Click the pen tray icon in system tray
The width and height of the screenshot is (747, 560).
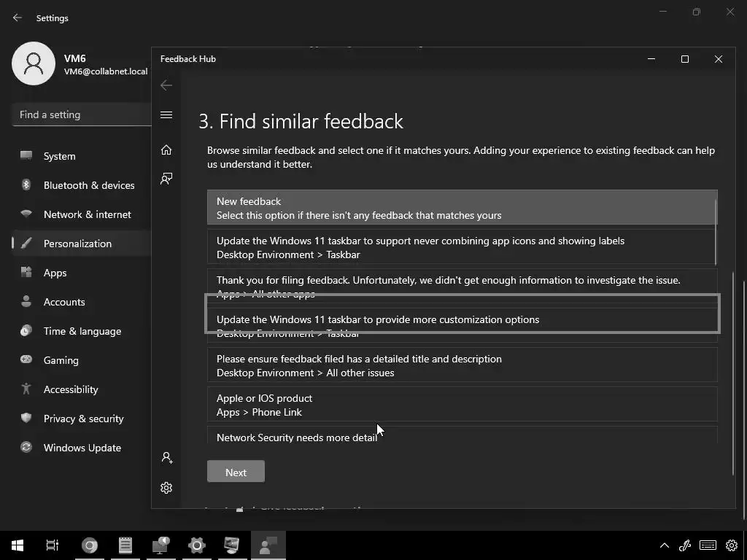pyautogui.click(x=685, y=545)
